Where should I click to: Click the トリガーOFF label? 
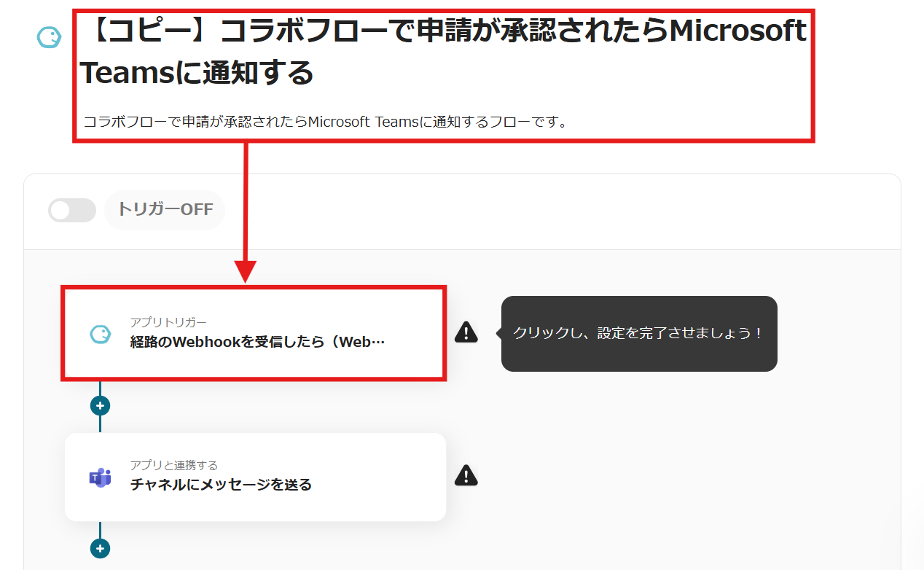point(165,210)
